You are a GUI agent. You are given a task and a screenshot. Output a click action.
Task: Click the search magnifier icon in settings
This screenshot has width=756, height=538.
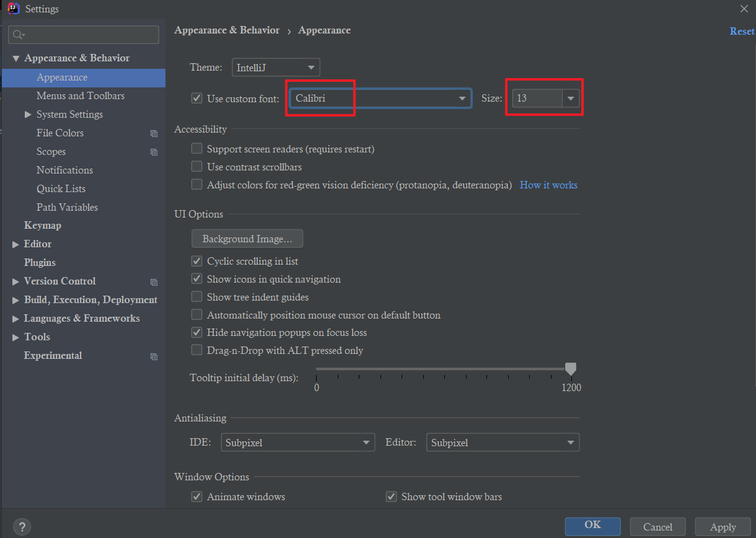(18, 35)
